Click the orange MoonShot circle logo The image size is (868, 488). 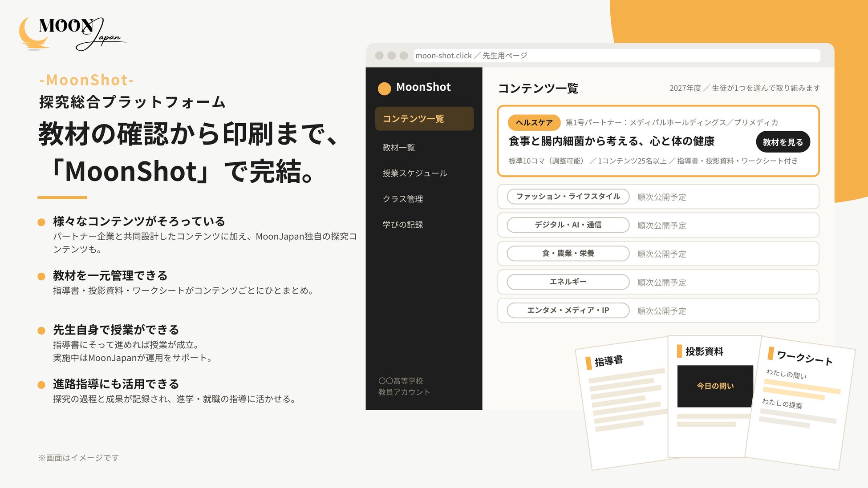(x=384, y=88)
